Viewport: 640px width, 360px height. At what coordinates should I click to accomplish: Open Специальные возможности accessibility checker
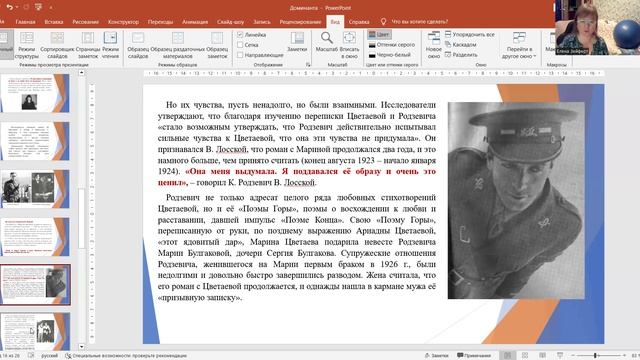[x=126, y=356]
